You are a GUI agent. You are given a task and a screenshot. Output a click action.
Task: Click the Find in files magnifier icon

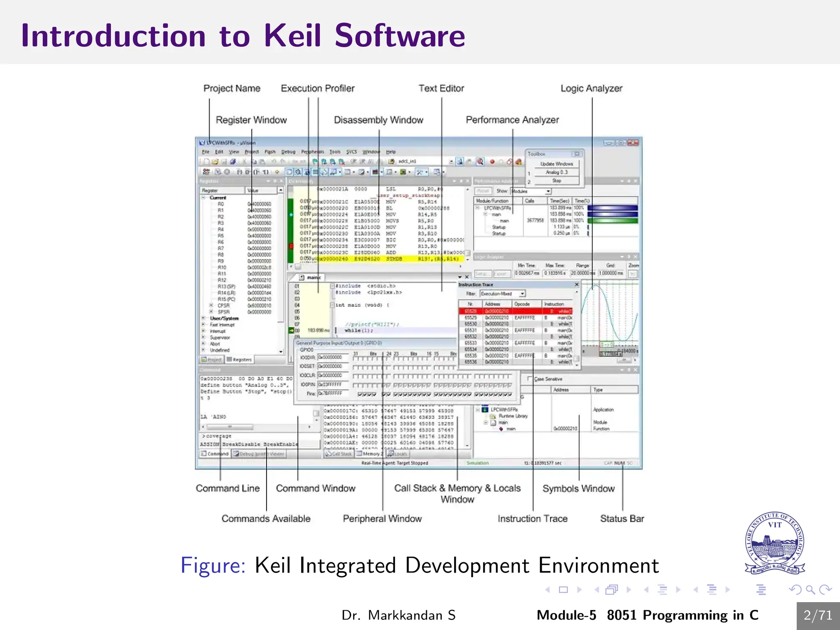pyautogui.click(x=480, y=161)
